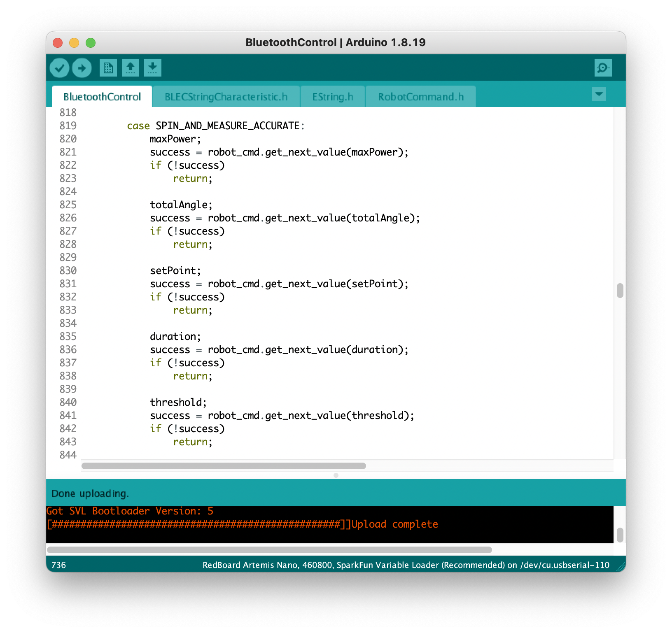
Task: Open the RobotCommand.h tab
Action: pyautogui.click(x=421, y=97)
